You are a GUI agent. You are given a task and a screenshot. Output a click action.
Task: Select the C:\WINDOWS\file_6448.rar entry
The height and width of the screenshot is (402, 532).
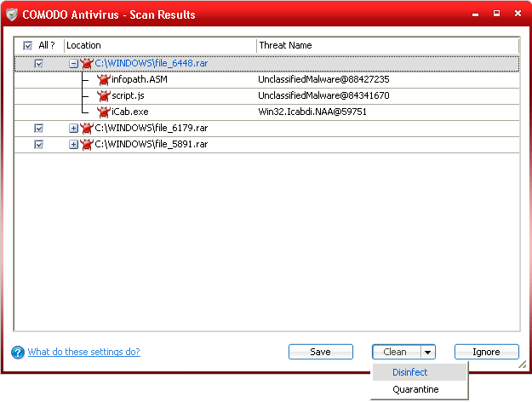click(x=151, y=63)
